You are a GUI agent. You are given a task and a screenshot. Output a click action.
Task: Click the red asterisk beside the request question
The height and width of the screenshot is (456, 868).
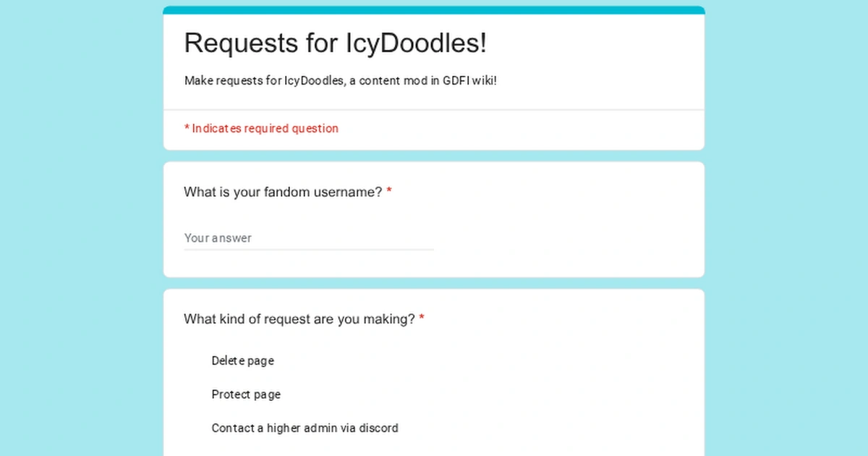[422, 318]
